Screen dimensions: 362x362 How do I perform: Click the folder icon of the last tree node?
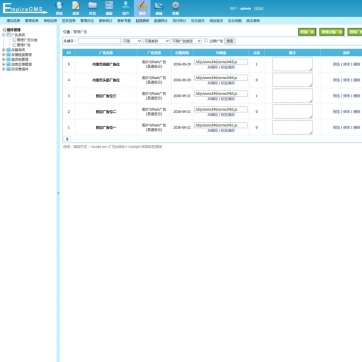click(x=9, y=69)
